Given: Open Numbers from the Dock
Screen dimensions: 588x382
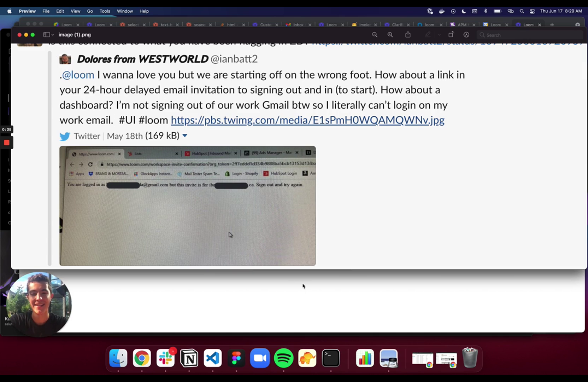Looking at the screenshot, I should click(x=365, y=358).
